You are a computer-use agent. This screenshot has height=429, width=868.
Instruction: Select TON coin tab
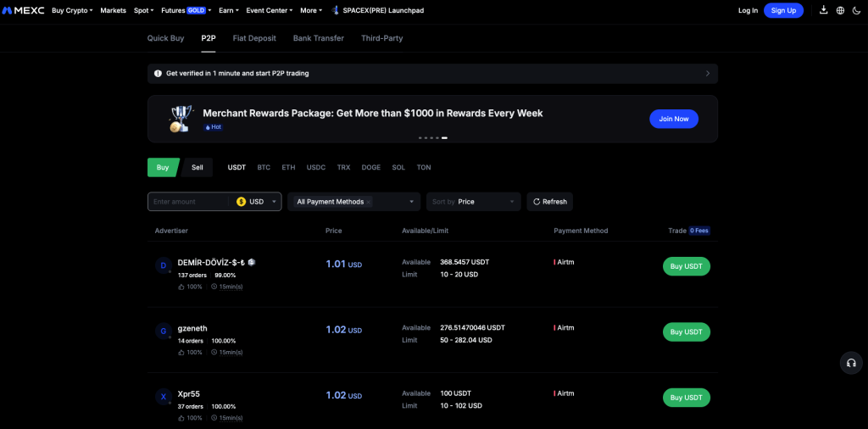click(424, 167)
